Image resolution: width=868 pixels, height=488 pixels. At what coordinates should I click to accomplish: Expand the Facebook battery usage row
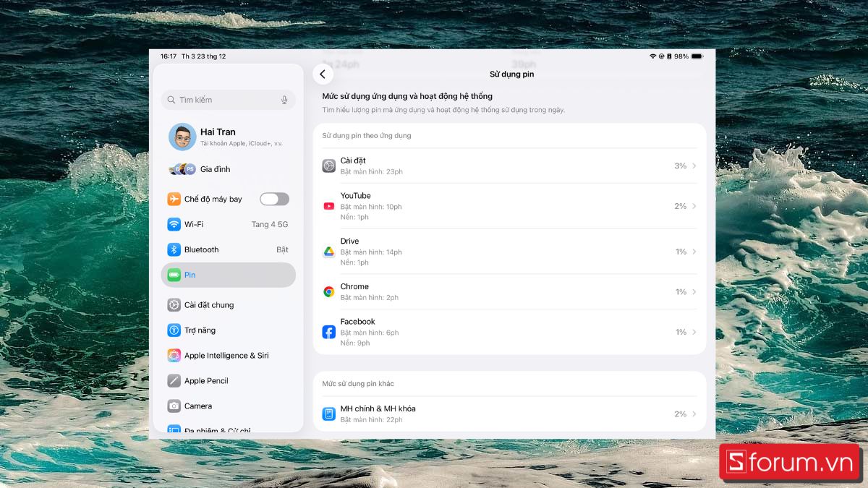point(693,332)
